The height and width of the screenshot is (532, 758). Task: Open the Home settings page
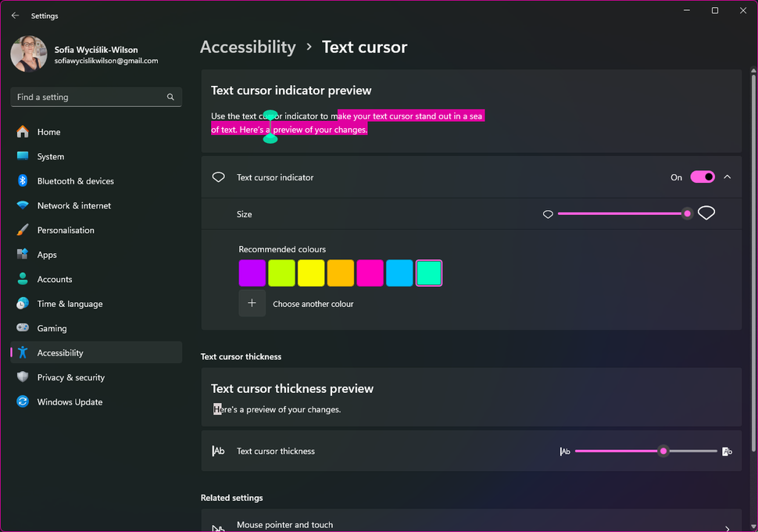pos(48,131)
